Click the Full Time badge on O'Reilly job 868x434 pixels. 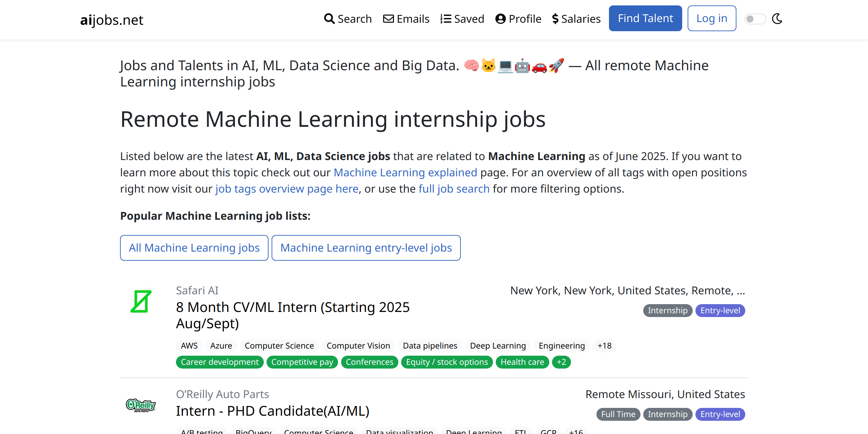pyautogui.click(x=618, y=414)
